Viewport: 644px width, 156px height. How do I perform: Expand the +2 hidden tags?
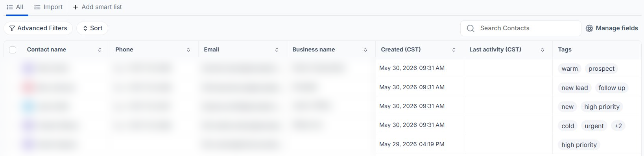pyautogui.click(x=618, y=126)
